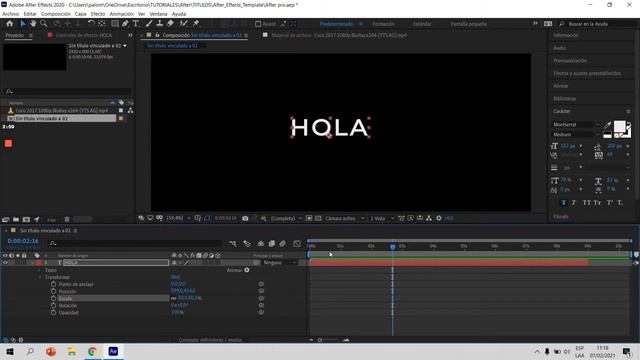The height and width of the screenshot is (360, 640).
Task: Select the Hand tool
Action: (33, 24)
